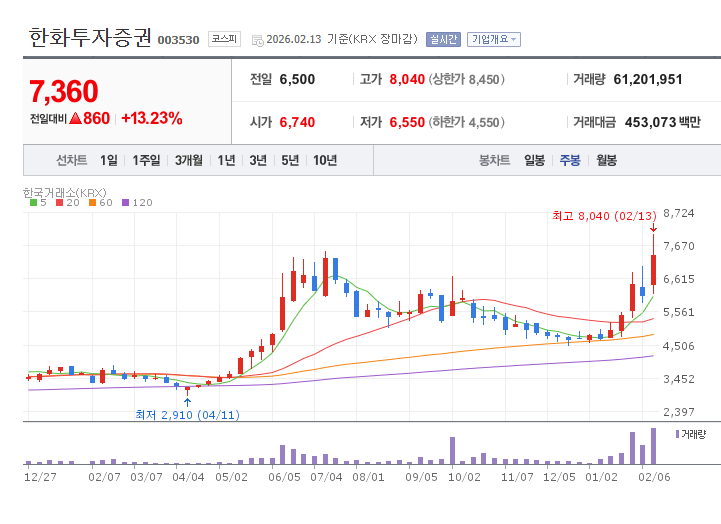This screenshot has width=721, height=524.
Task: Open the 기업개요 dropdown
Action: (x=494, y=40)
